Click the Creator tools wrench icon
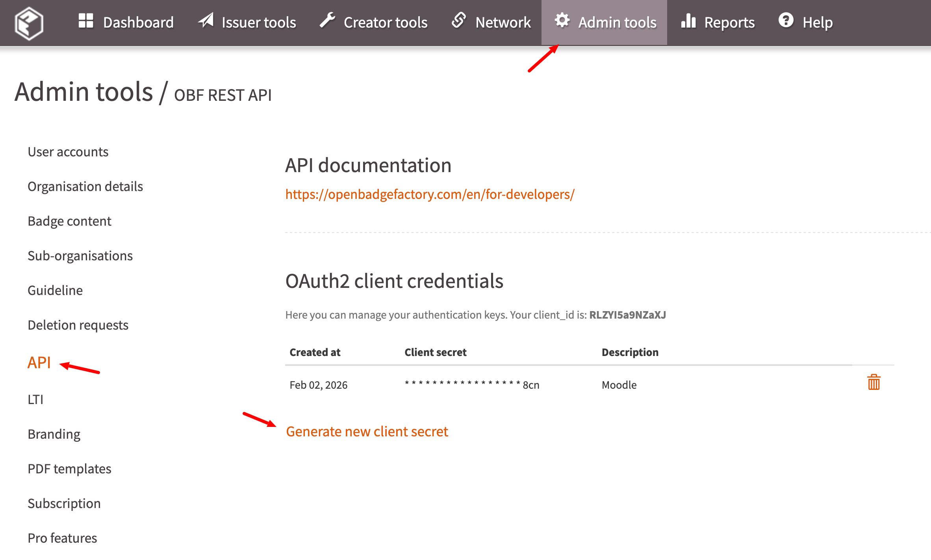The image size is (931, 560). (x=327, y=20)
